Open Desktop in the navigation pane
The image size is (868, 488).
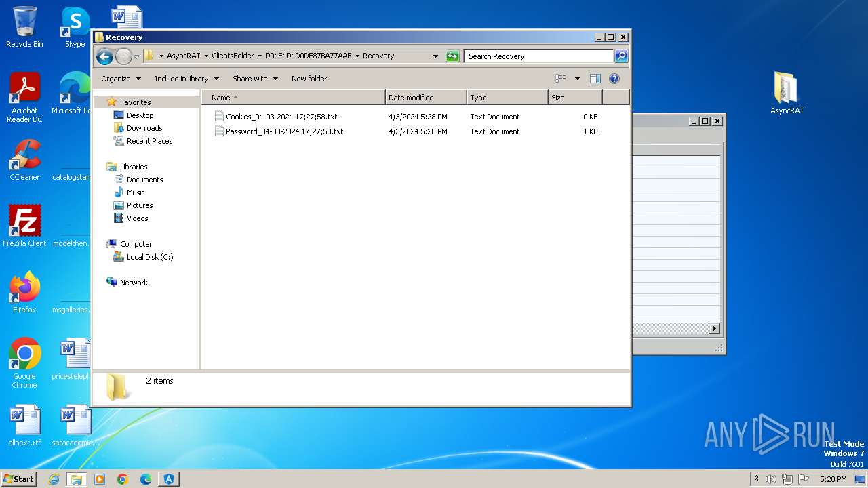coord(140,115)
